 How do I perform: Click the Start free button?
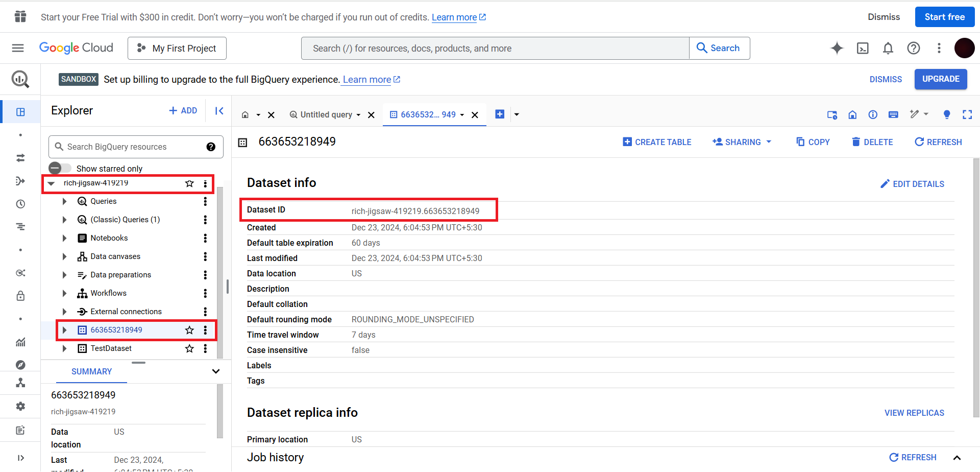pyautogui.click(x=945, y=17)
